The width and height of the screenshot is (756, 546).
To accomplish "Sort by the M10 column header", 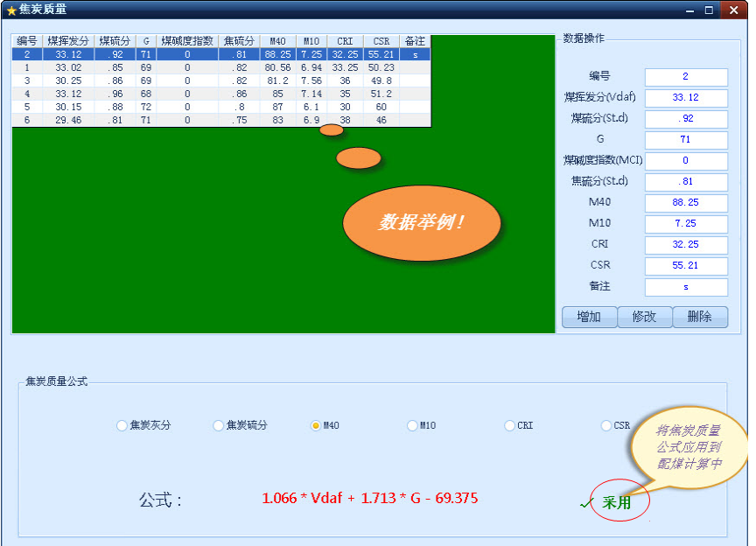I will pyautogui.click(x=311, y=41).
